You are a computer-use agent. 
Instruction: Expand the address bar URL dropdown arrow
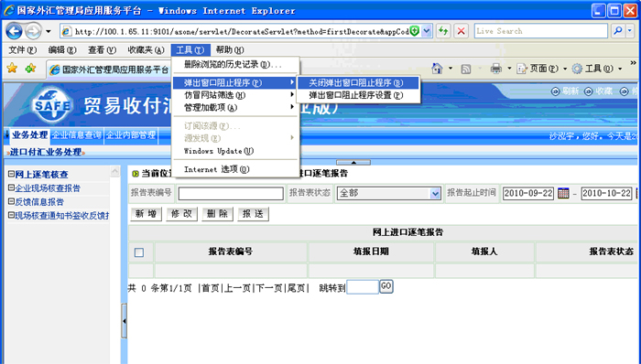(427, 31)
